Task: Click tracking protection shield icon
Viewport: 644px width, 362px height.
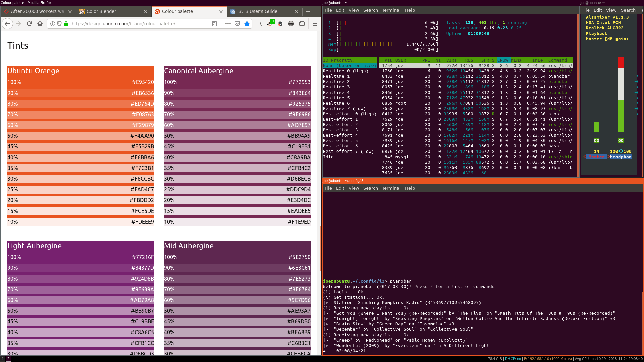Action: [x=59, y=24]
